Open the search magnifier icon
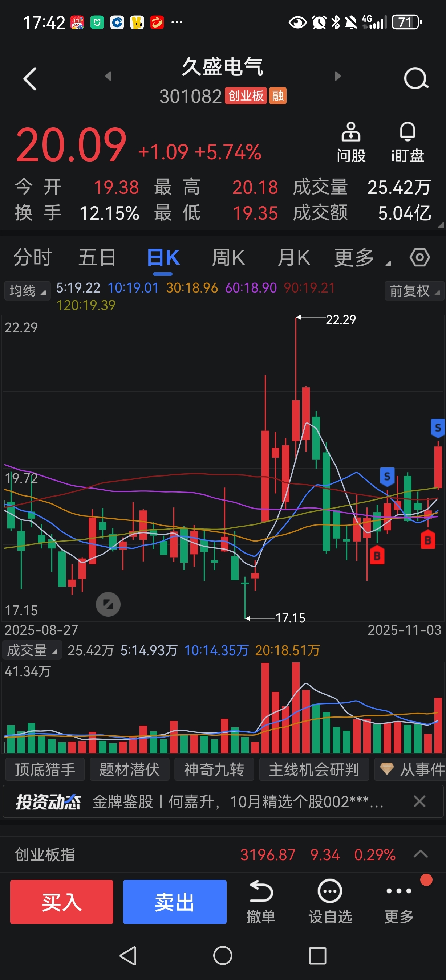This screenshot has height=980, width=446. point(416,79)
